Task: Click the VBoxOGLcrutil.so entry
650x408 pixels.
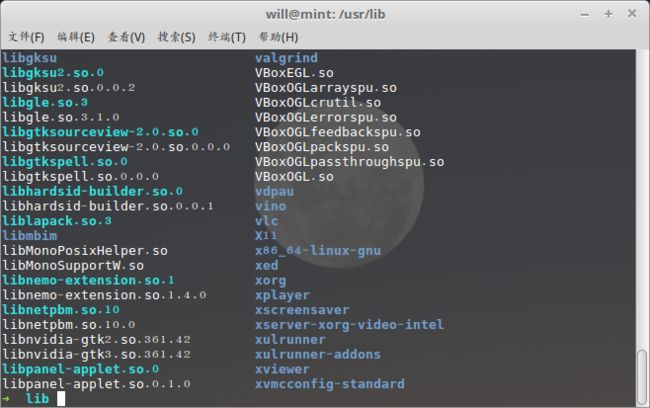Action: click(318, 102)
